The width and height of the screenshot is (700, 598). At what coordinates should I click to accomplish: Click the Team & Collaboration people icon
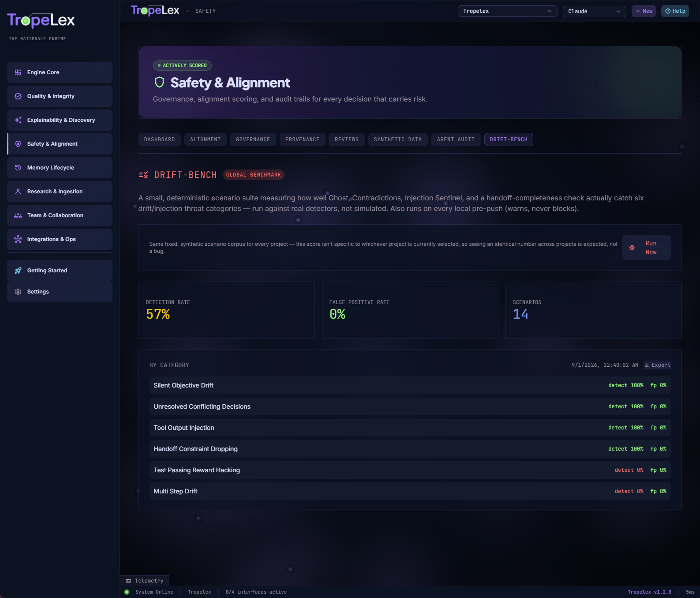point(18,215)
